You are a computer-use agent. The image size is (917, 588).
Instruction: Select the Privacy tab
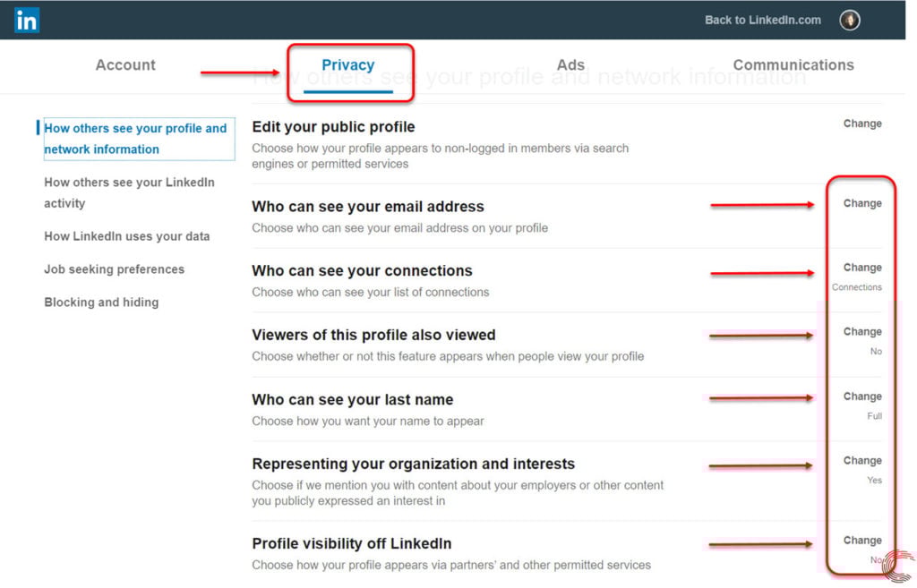[348, 64]
